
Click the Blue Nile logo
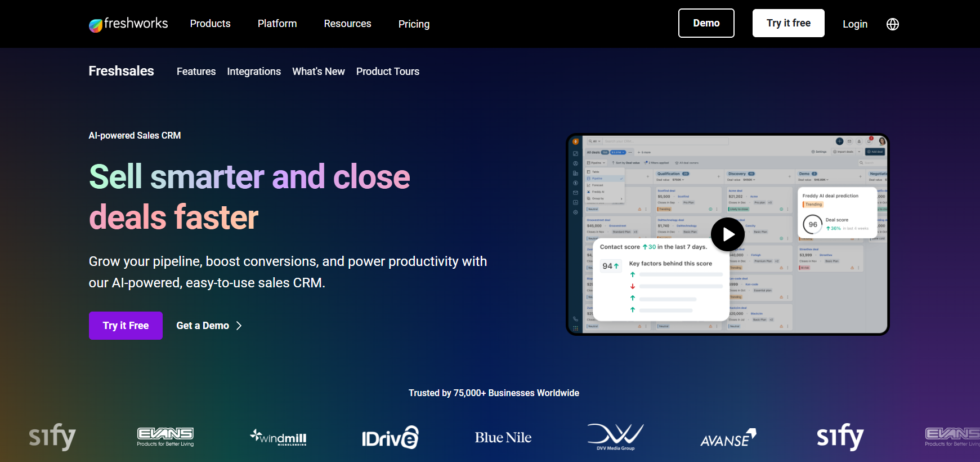[503, 438]
